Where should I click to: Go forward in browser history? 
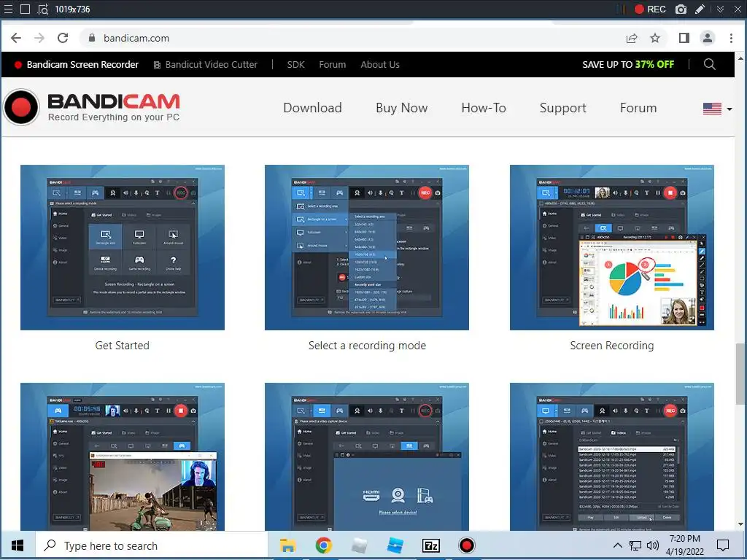39,38
